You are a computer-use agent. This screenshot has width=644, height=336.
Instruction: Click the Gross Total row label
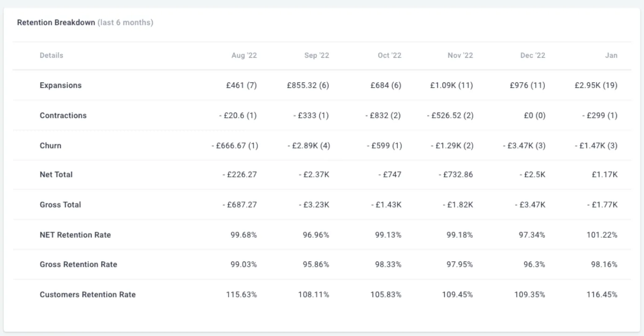tap(60, 205)
